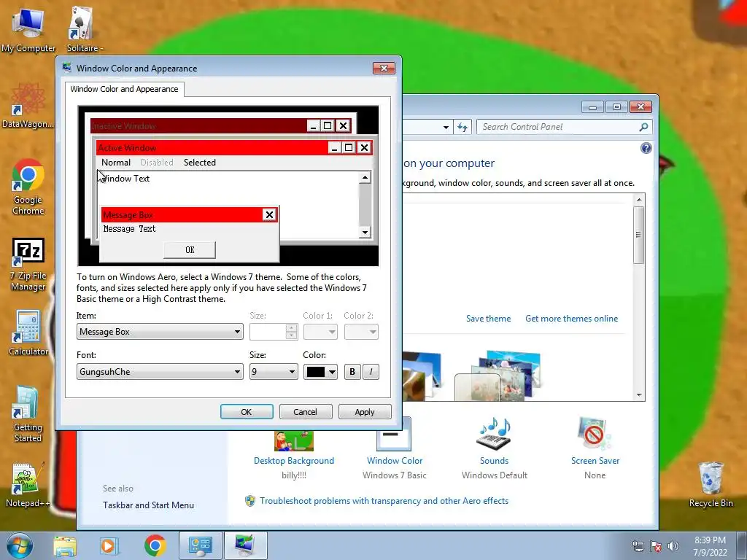747x560 pixels.
Task: Click the Desktop Background thumbnail icon
Action: click(x=293, y=440)
